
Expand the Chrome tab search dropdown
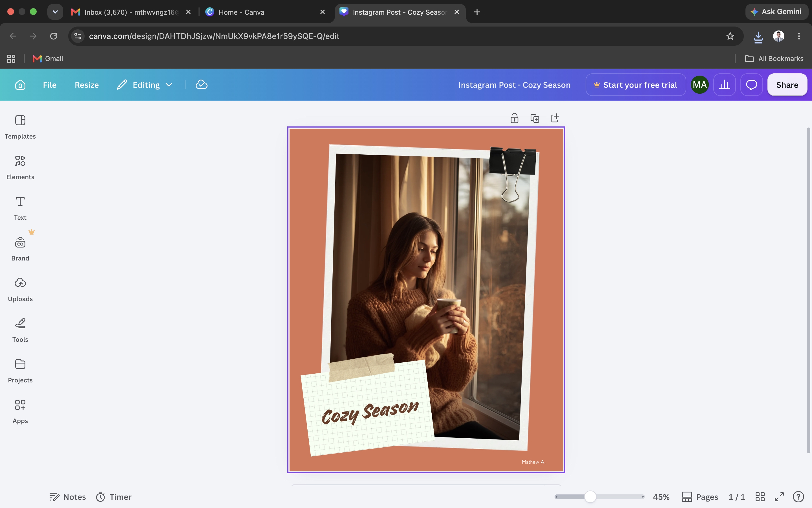click(55, 12)
